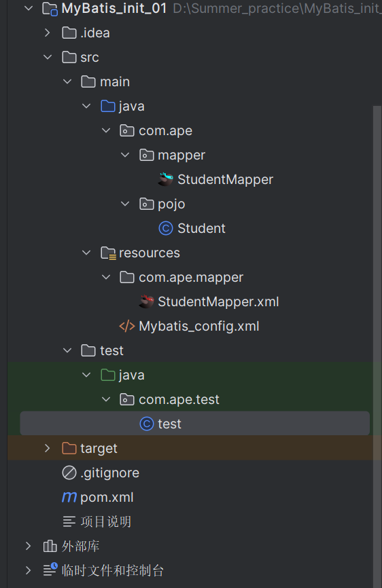Click the 项目说明 text file icon
Viewport: 382px width, 588px height.
(x=69, y=521)
